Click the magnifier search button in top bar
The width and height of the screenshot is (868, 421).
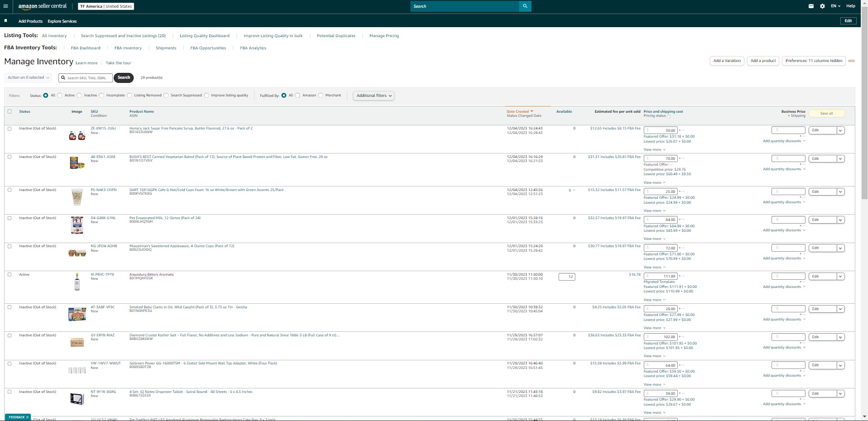pyautogui.click(x=525, y=6)
